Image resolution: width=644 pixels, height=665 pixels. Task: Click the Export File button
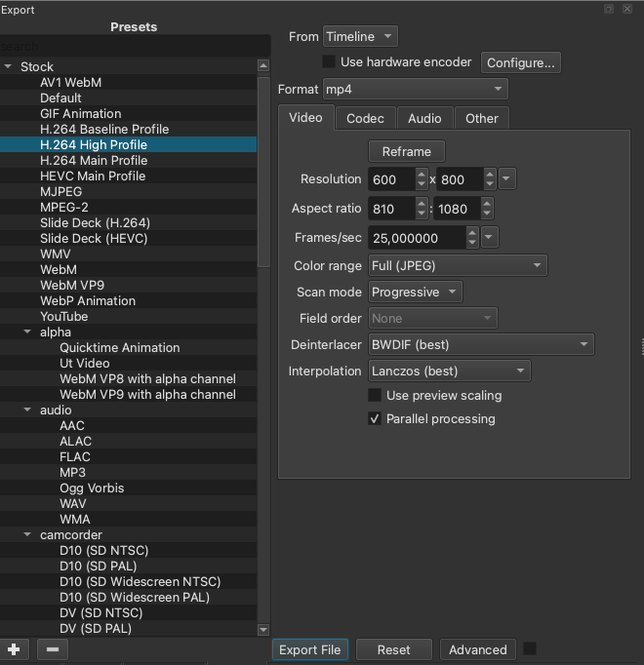(309, 649)
